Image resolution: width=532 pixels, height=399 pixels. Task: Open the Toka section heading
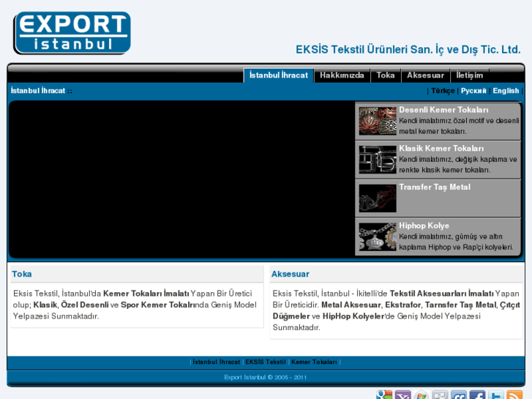22,274
